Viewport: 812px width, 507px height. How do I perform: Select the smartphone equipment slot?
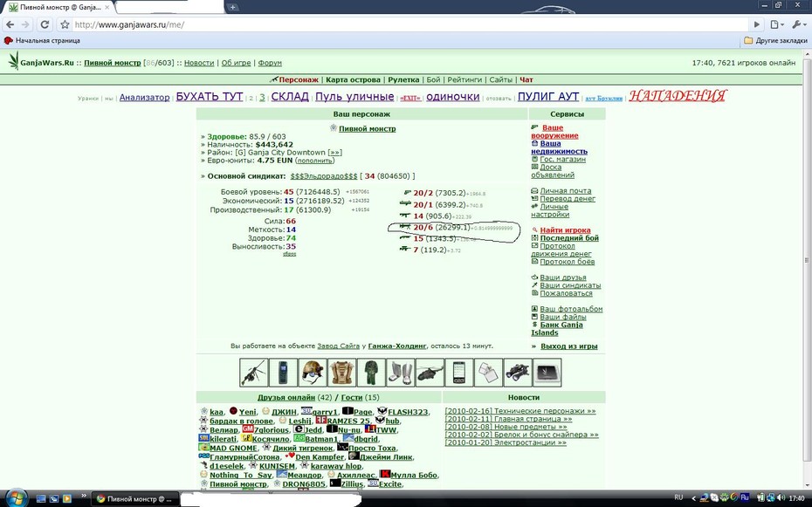tap(458, 372)
